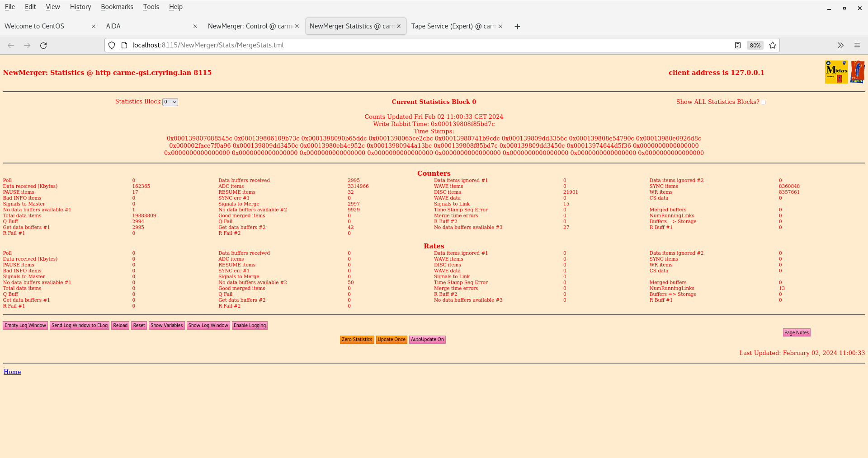Screen dimensions: 868x458
Task: Open the shield tracking protection icon
Action: pyautogui.click(x=112, y=45)
